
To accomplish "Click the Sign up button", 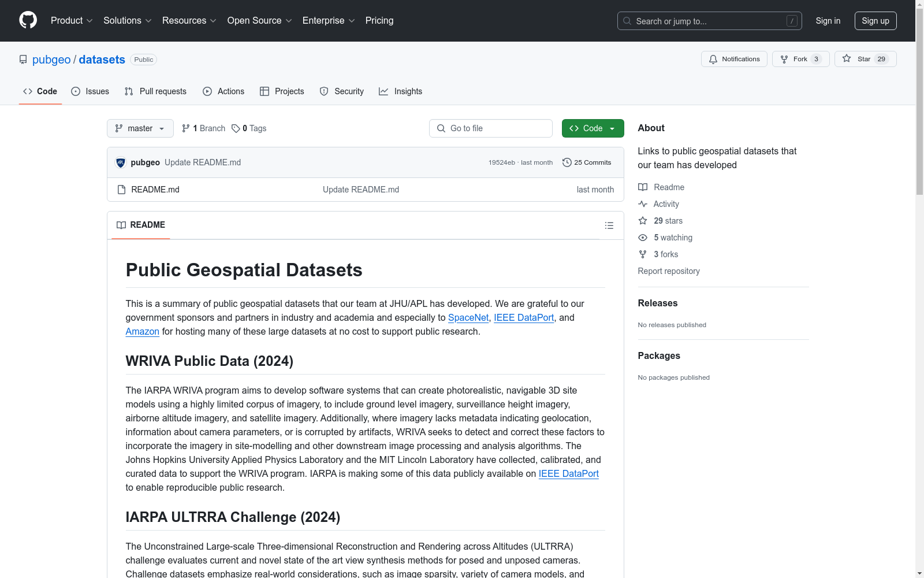I will coord(875,21).
